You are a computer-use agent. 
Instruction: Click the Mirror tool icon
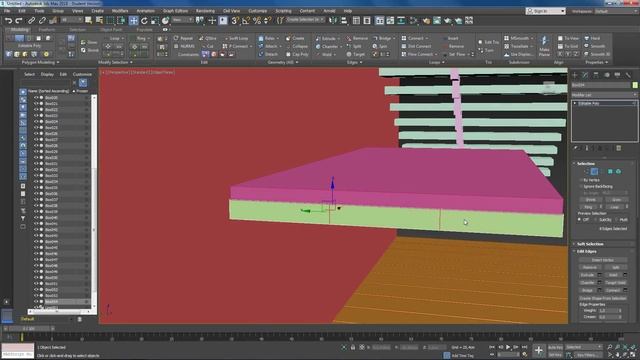click(333, 20)
